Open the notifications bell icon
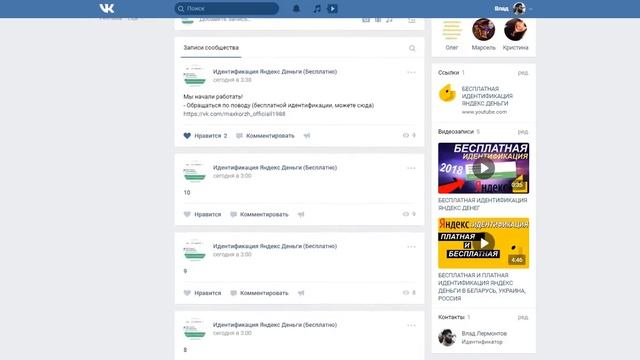 point(296,9)
